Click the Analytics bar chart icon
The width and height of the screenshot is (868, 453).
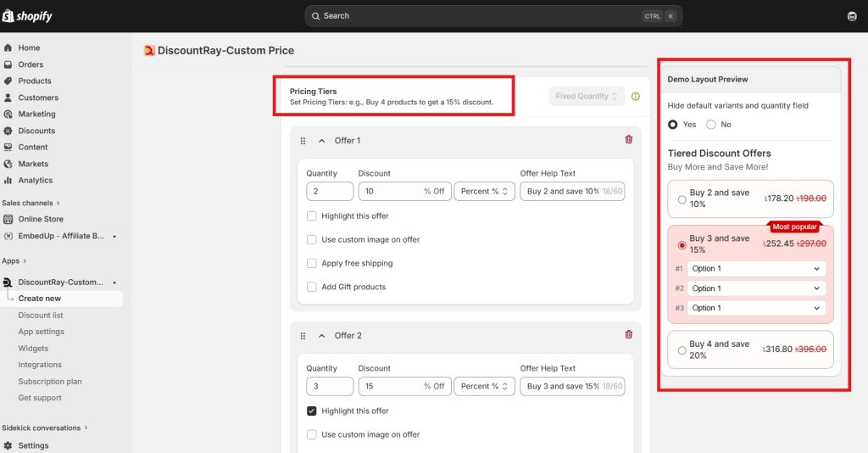point(8,181)
